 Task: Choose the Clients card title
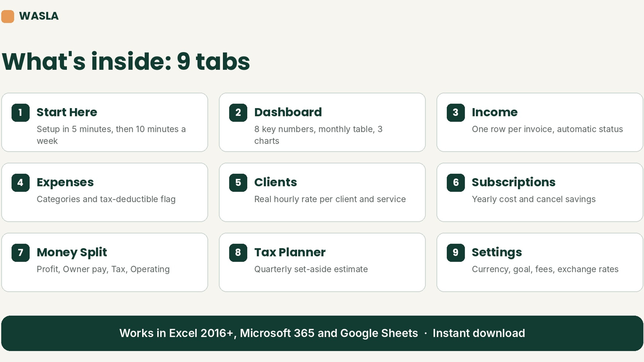click(x=276, y=182)
